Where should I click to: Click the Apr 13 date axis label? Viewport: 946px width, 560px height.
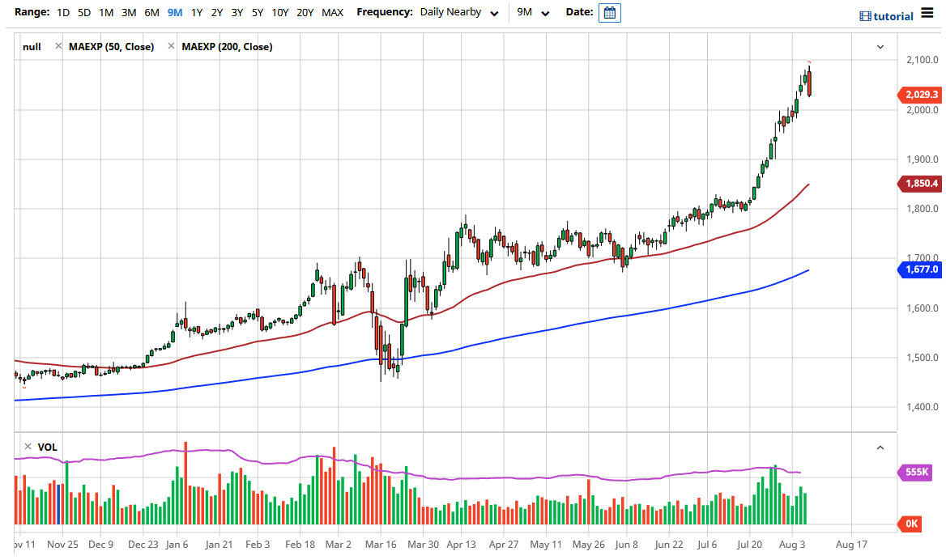click(462, 545)
